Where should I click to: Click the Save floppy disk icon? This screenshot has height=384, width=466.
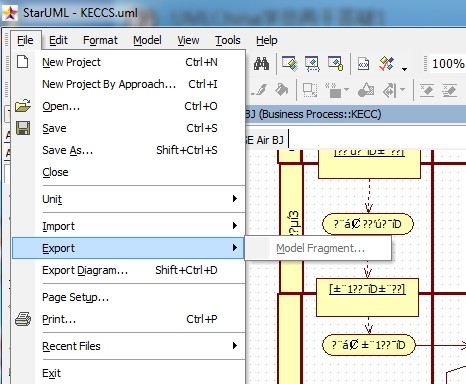click(x=23, y=128)
